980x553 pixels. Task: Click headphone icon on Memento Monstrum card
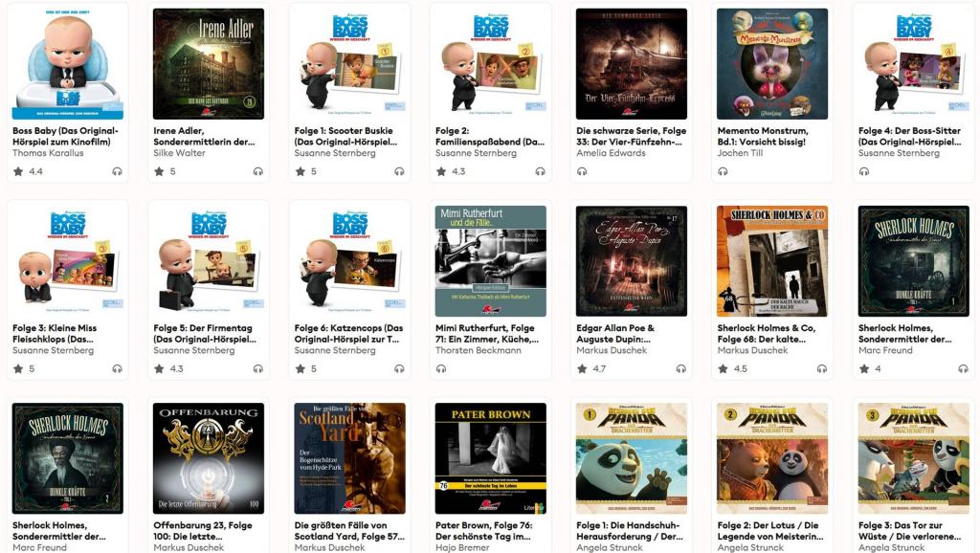coord(723,171)
